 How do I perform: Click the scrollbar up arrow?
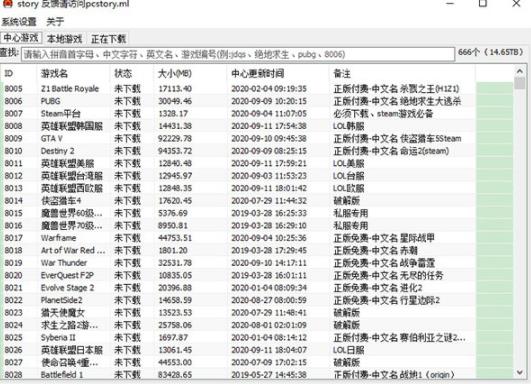pos(520,71)
